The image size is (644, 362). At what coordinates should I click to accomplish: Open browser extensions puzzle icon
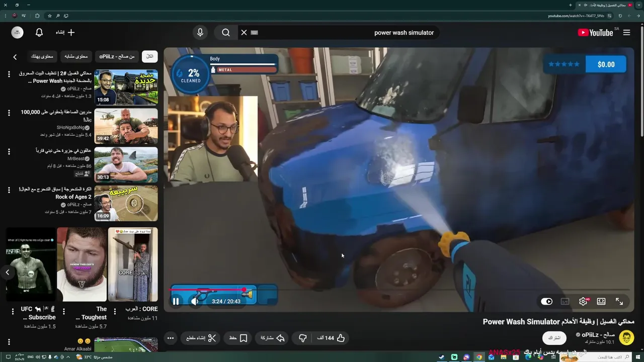tap(37, 16)
